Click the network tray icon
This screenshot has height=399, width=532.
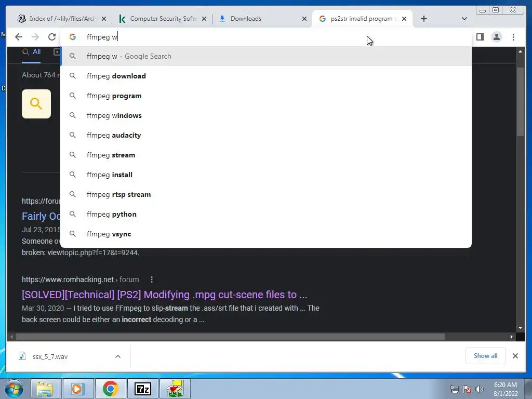click(454, 389)
